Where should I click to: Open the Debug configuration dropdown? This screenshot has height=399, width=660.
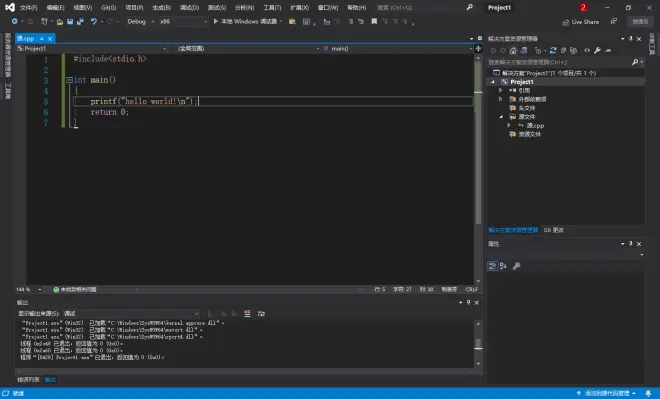coord(152,21)
